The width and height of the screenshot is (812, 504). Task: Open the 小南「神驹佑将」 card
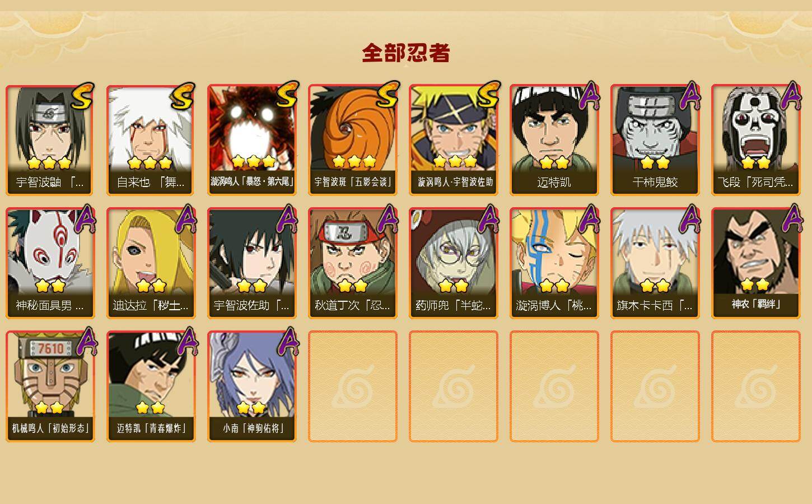pyautogui.click(x=251, y=386)
